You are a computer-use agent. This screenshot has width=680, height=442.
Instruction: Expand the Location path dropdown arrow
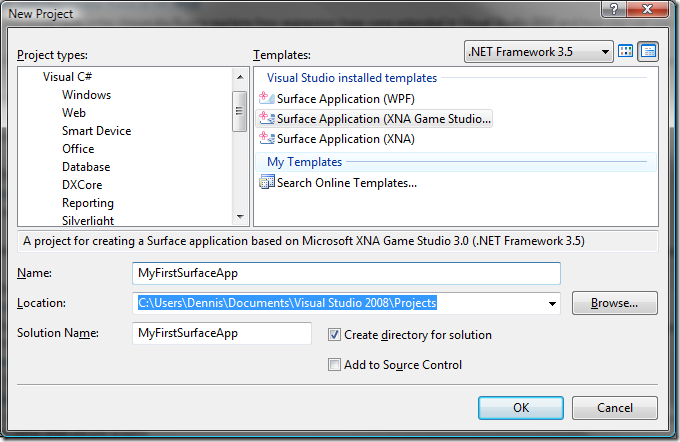point(552,303)
